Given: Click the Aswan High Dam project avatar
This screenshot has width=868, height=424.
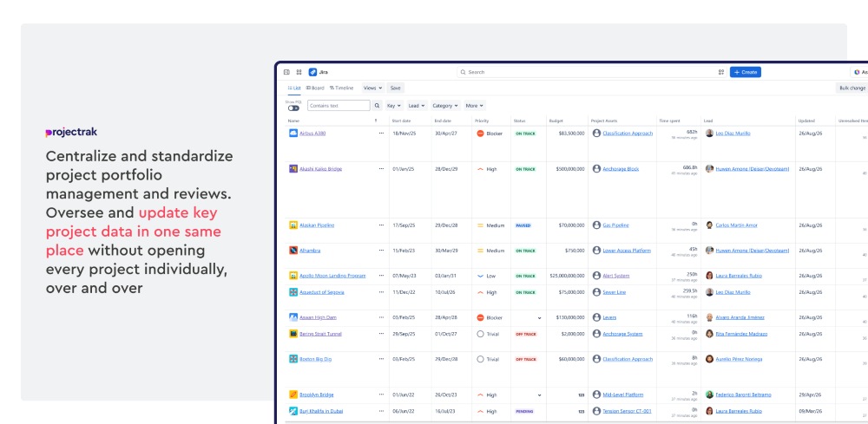Looking at the screenshot, I should (x=293, y=317).
